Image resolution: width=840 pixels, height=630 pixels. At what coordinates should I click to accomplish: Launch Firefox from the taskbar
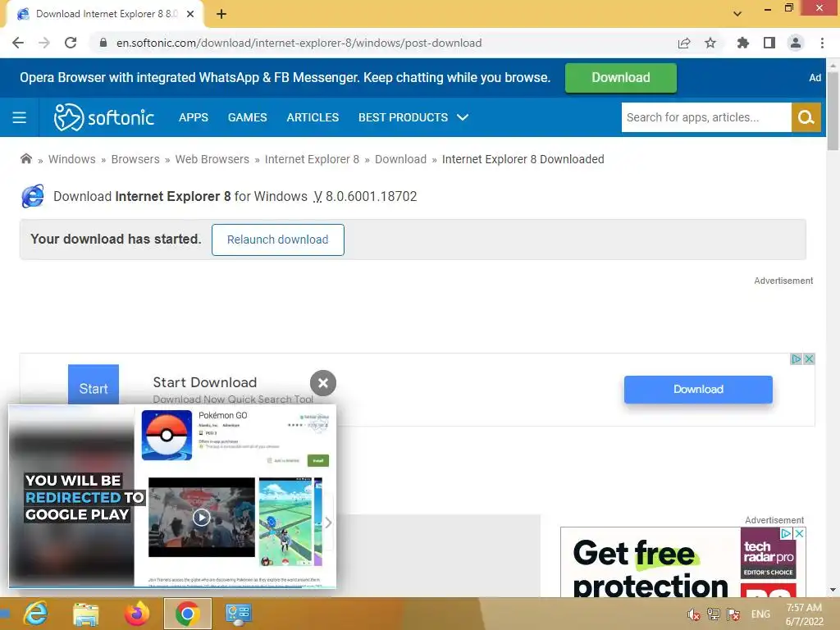coord(137,614)
